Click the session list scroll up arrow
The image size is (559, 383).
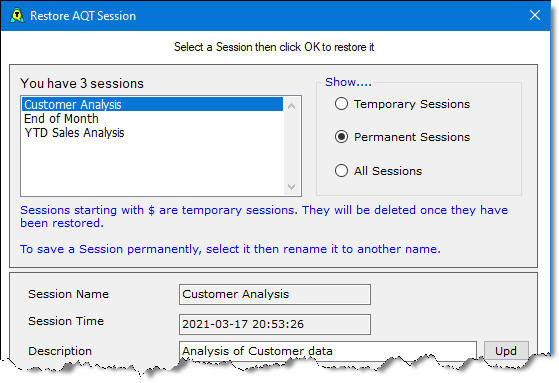292,106
